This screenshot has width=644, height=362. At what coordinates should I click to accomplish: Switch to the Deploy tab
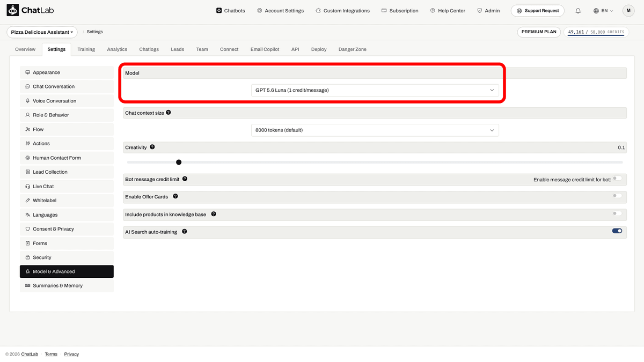pos(319,49)
